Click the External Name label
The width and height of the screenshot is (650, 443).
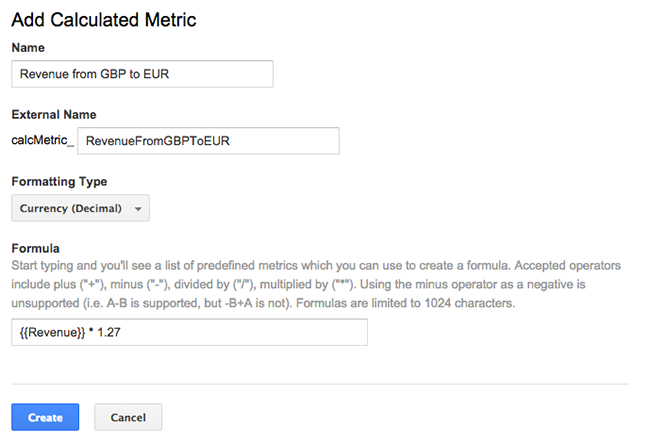pyautogui.click(x=52, y=114)
